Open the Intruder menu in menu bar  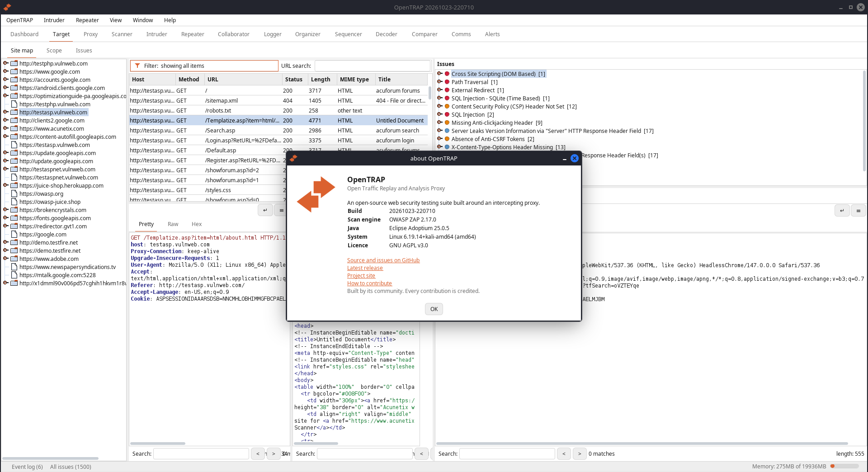tap(54, 20)
